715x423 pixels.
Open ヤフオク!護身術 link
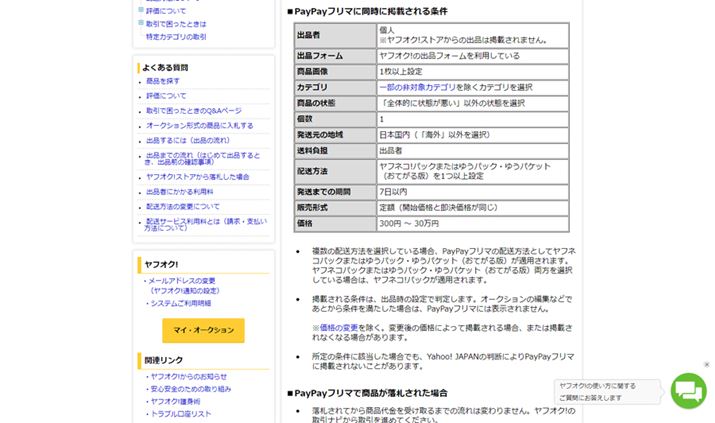pyautogui.click(x=176, y=401)
